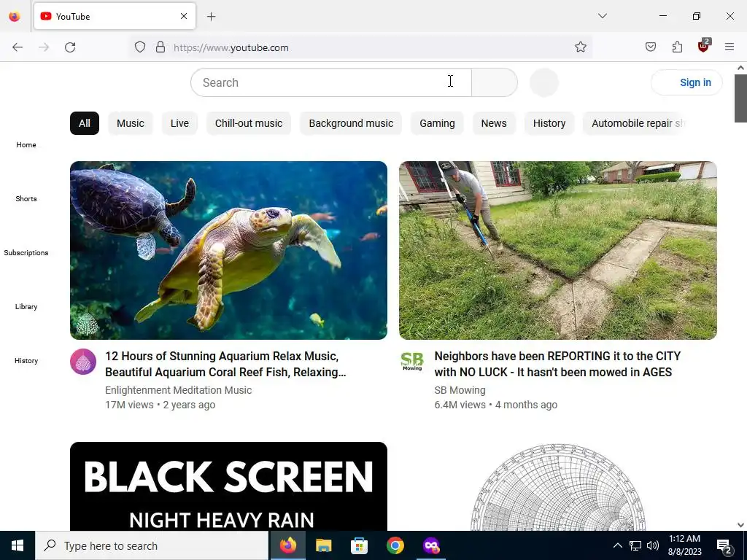Click the search submit button beside the search box
Image resolution: width=747 pixels, height=560 pixels.
point(495,82)
